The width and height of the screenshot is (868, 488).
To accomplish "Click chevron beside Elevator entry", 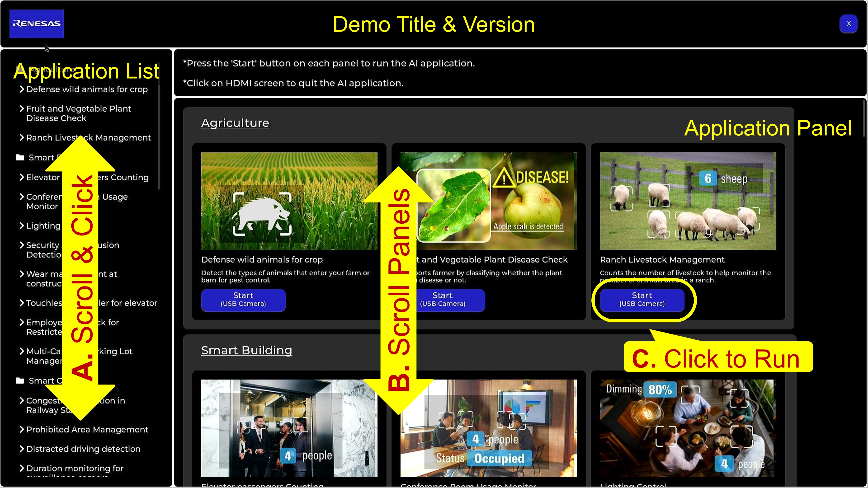I will [22, 177].
